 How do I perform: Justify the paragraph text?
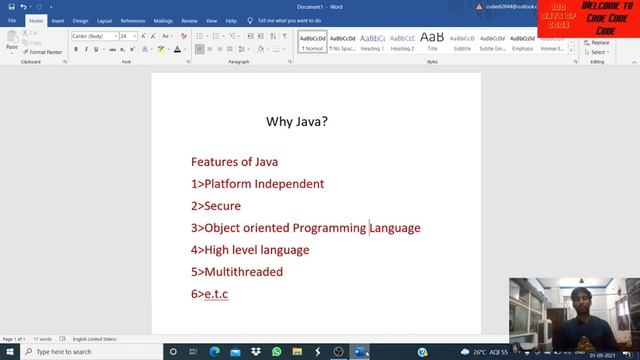tap(230, 49)
